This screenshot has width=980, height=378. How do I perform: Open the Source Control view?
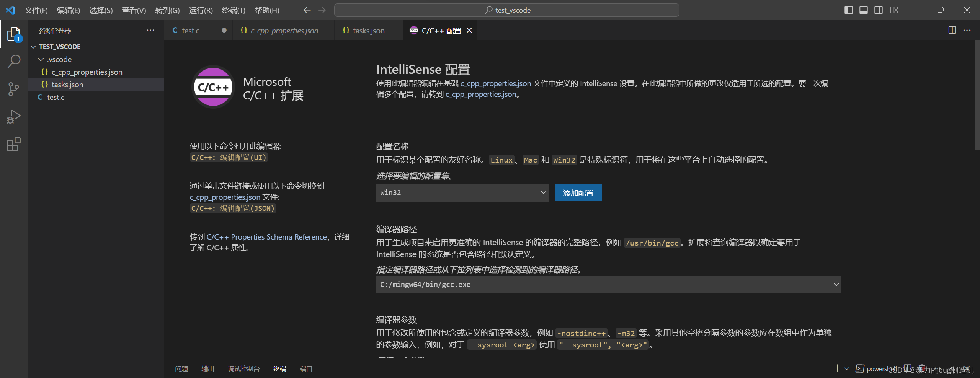click(x=14, y=89)
